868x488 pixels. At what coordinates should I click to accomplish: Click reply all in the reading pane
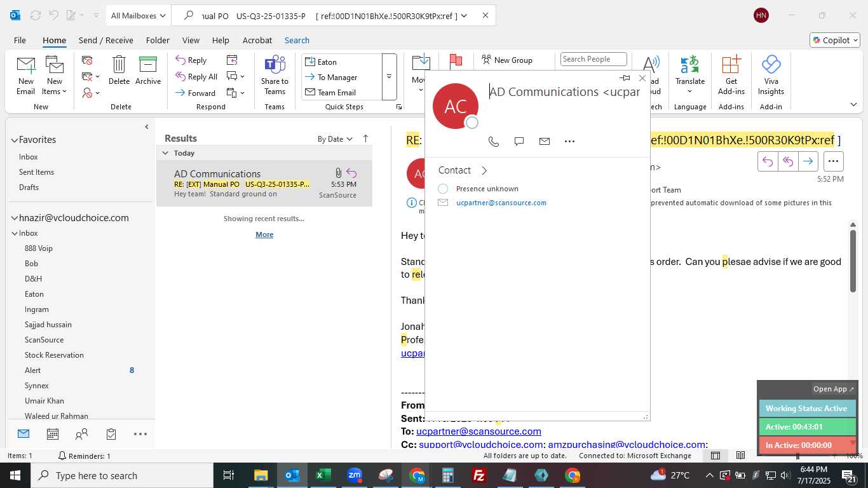[788, 161]
